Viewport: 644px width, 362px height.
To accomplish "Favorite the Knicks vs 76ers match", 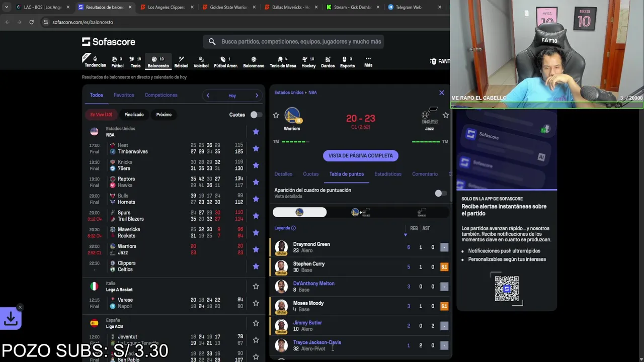I will pyautogui.click(x=256, y=165).
